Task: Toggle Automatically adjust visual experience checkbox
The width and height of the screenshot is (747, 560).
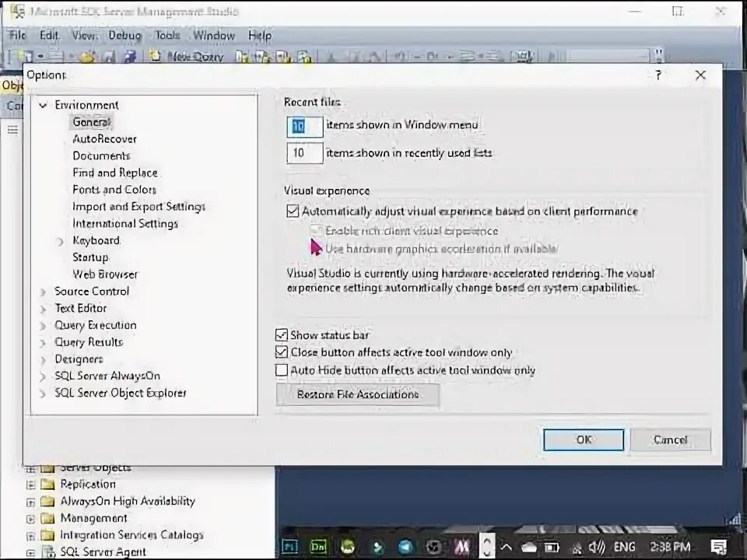Action: [293, 211]
